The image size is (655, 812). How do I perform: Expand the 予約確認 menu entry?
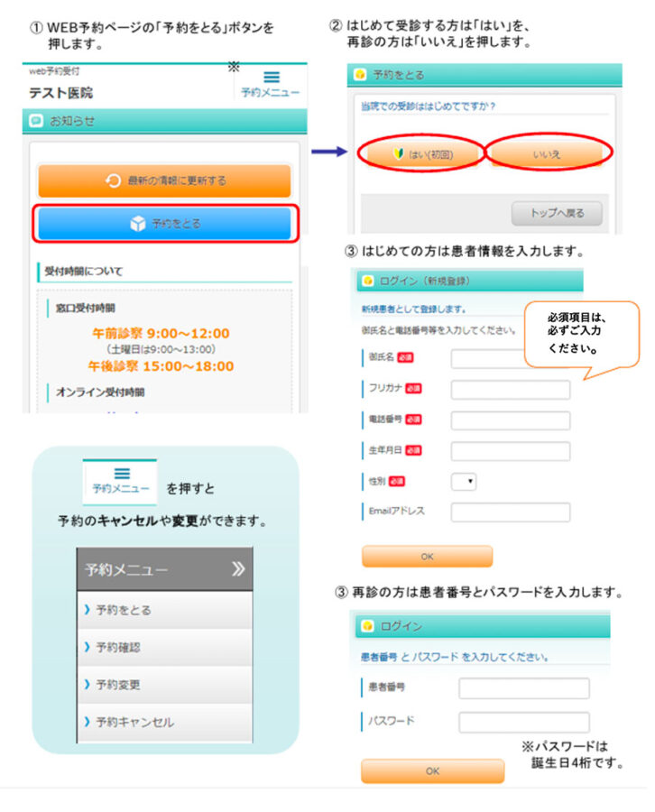(x=163, y=647)
